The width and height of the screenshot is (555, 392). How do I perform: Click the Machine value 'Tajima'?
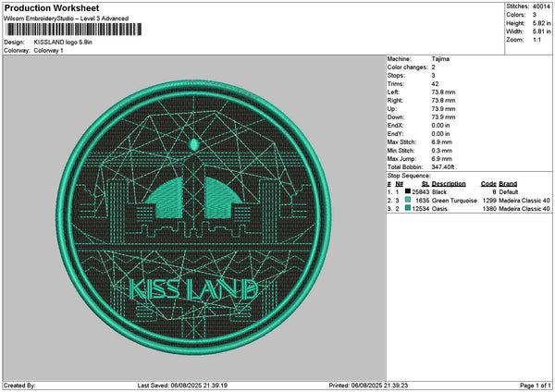440,59
